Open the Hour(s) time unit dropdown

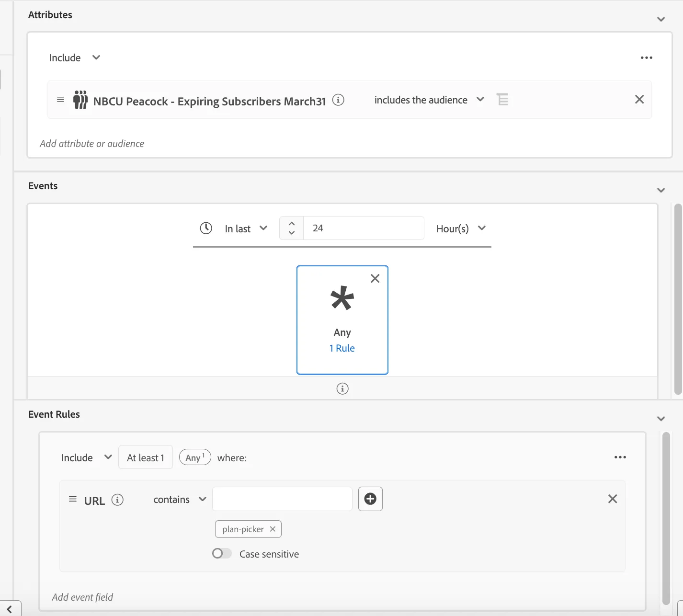461,228
